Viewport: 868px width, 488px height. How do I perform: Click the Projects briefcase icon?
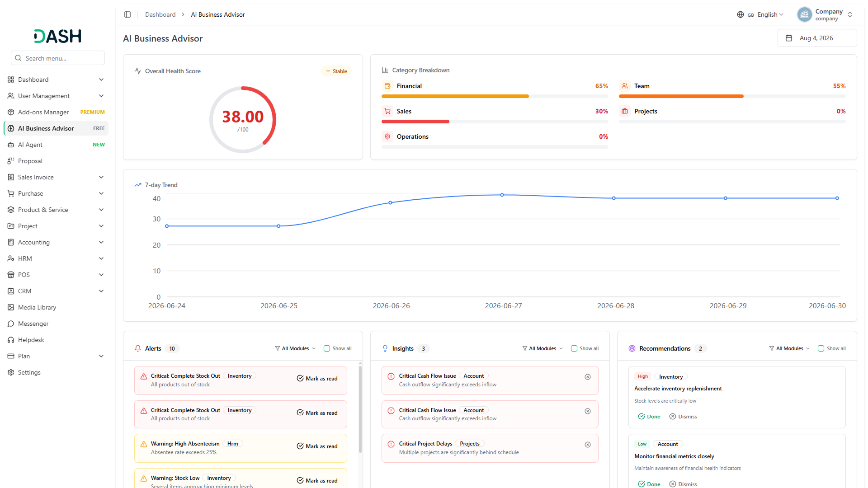tap(625, 111)
